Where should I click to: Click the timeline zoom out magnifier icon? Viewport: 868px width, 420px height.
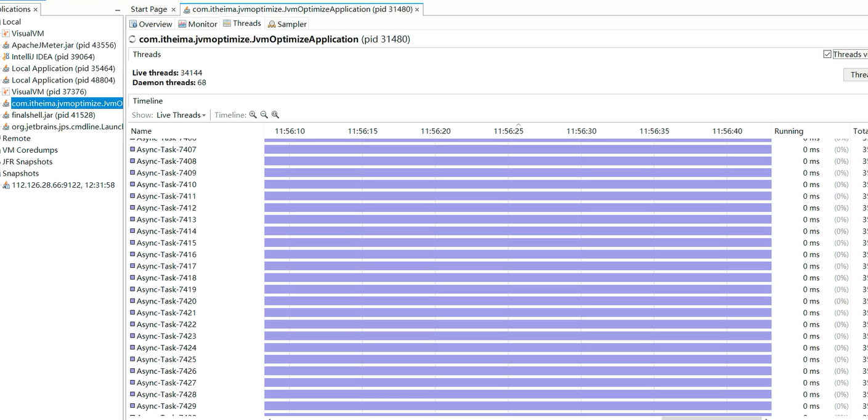264,115
